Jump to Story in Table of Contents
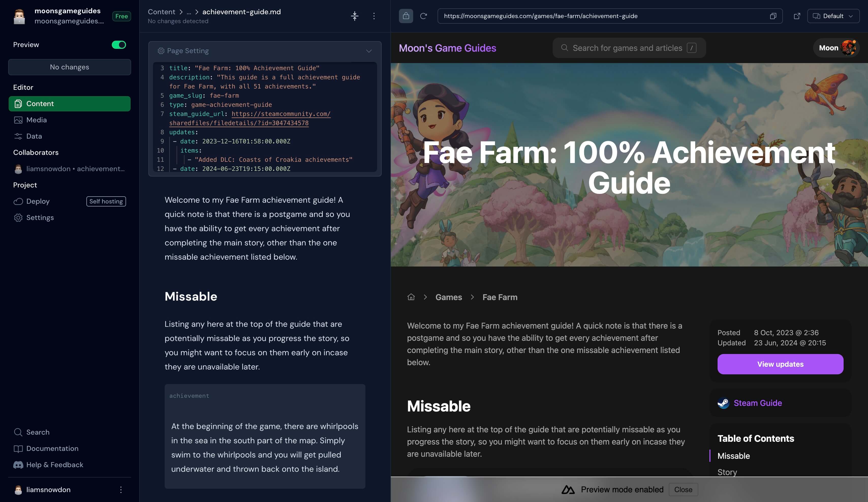 click(x=727, y=472)
